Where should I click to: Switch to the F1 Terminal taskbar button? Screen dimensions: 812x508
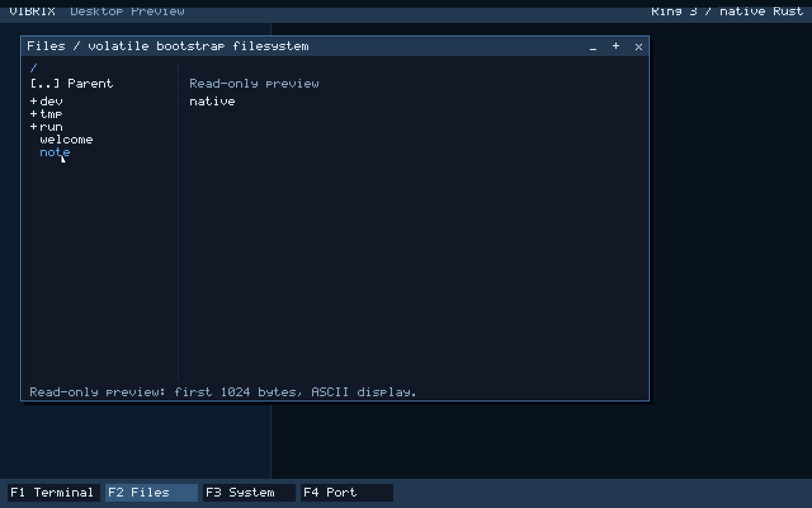pos(54,493)
